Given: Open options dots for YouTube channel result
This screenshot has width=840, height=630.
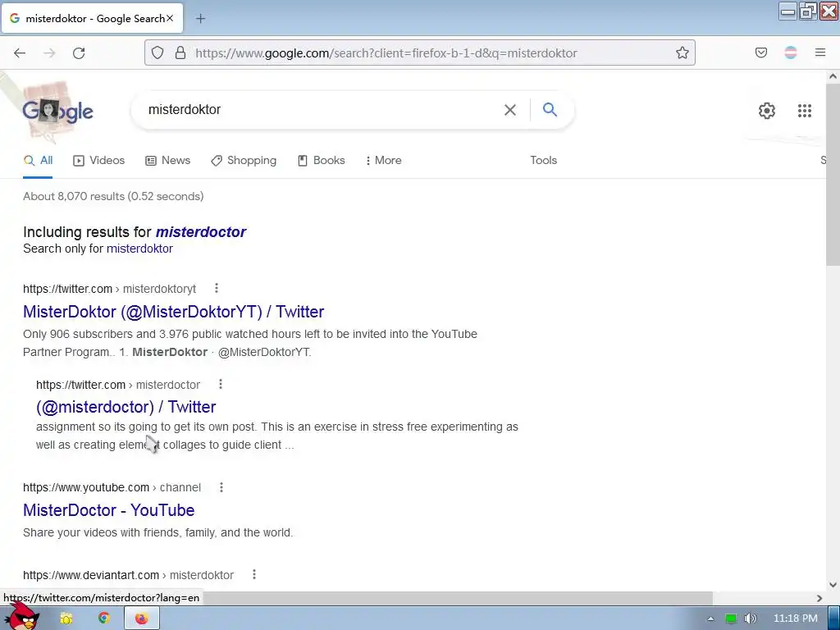Looking at the screenshot, I should click(x=221, y=487).
